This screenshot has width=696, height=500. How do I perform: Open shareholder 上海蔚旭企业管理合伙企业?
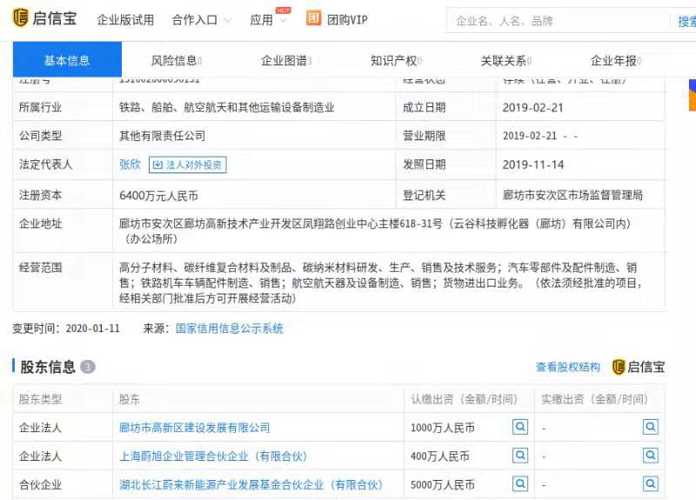pos(213,456)
